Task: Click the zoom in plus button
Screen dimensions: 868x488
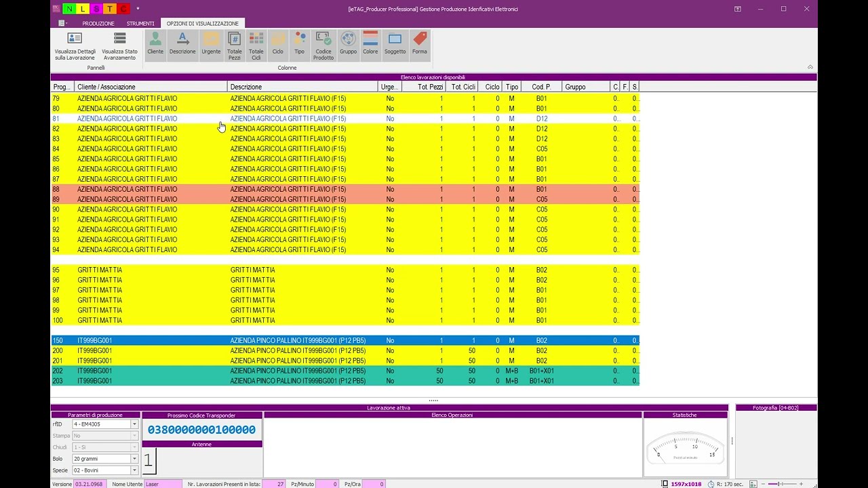Action: click(801, 484)
